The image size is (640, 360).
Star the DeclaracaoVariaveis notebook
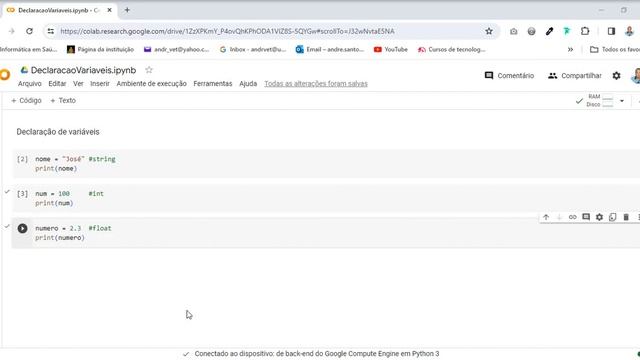tap(149, 70)
